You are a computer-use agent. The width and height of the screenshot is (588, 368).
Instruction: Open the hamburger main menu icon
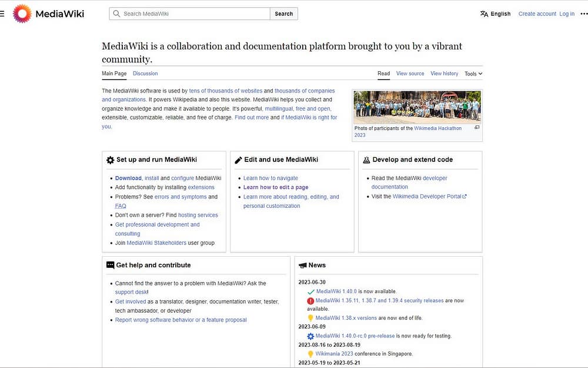pyautogui.click(x=2, y=14)
